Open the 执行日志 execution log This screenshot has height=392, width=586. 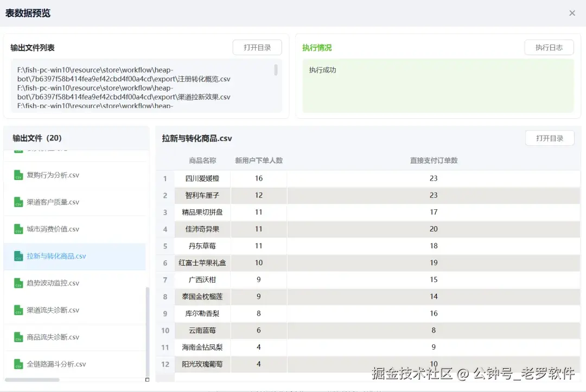[x=549, y=47]
